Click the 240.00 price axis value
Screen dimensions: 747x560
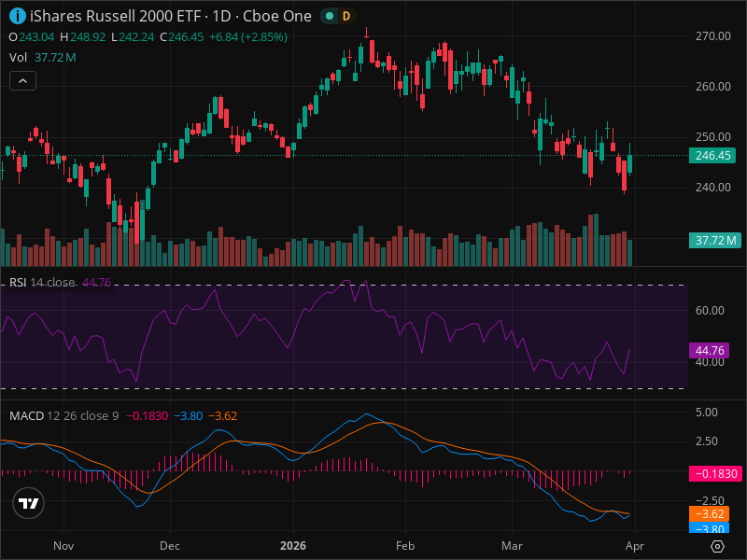coord(713,188)
